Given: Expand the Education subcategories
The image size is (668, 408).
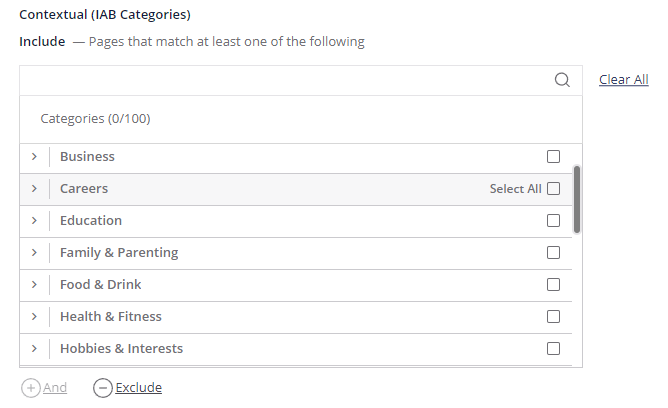Looking at the screenshot, I should pos(35,221).
